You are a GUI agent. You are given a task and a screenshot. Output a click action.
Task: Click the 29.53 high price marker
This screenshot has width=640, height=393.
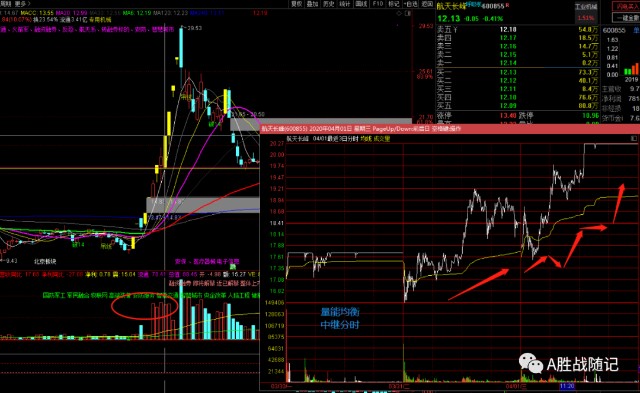coord(194,28)
